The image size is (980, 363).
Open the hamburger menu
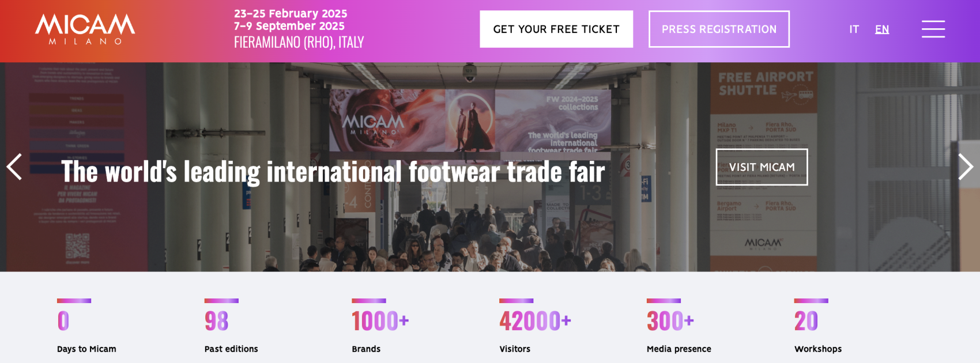(933, 29)
